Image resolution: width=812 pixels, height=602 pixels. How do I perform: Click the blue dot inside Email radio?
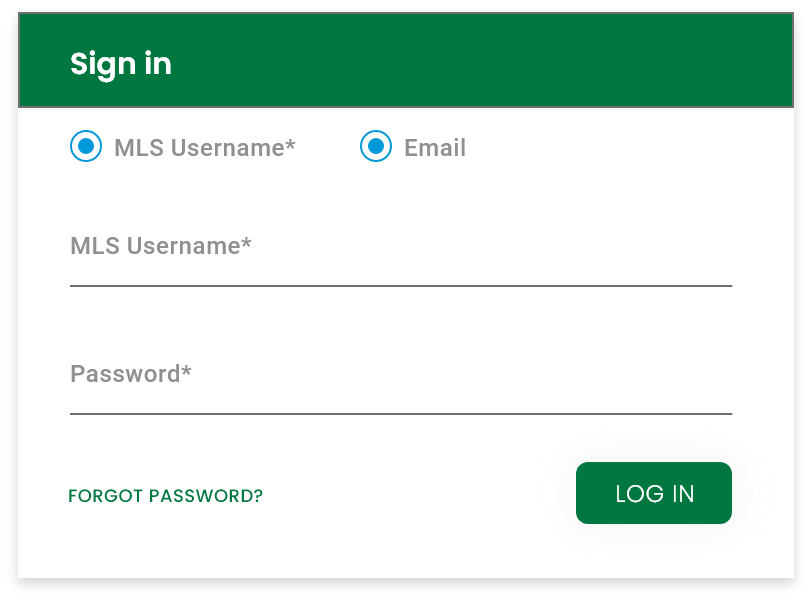pos(375,147)
